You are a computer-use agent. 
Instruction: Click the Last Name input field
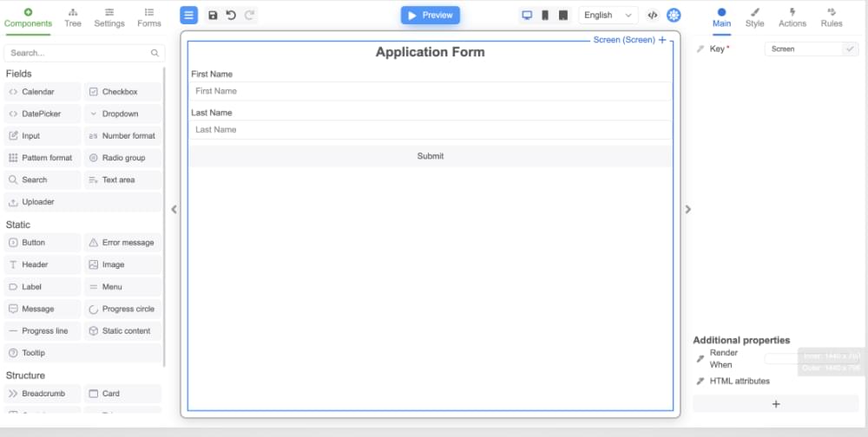(x=431, y=129)
